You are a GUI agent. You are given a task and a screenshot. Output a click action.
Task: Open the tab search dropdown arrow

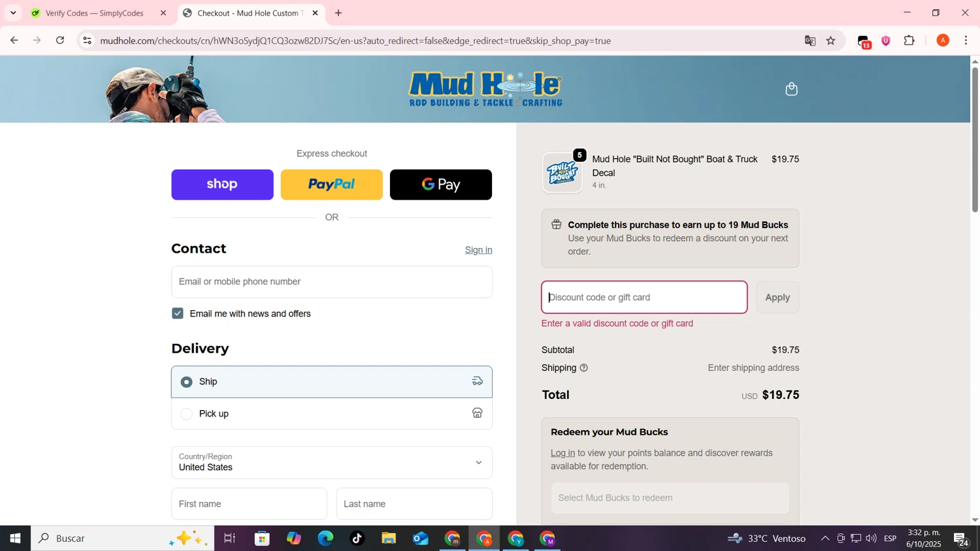13,13
